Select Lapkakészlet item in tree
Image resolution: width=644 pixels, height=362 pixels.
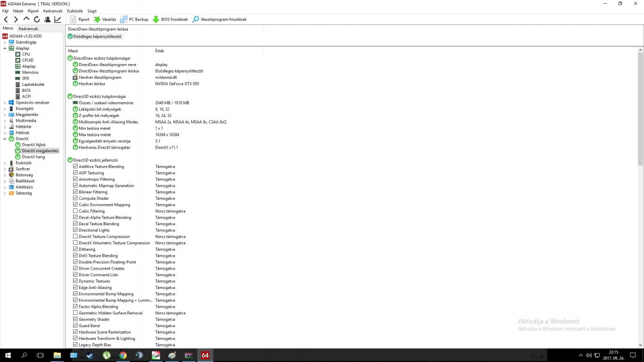click(x=33, y=85)
